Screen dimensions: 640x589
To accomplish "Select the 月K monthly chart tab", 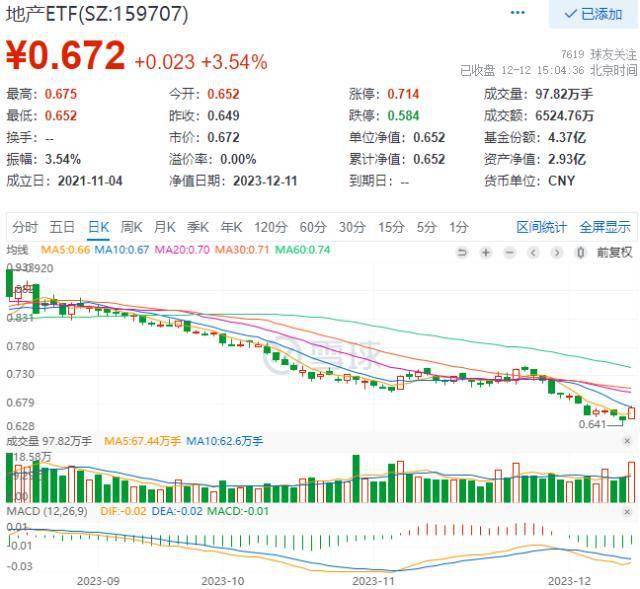I will [164, 227].
